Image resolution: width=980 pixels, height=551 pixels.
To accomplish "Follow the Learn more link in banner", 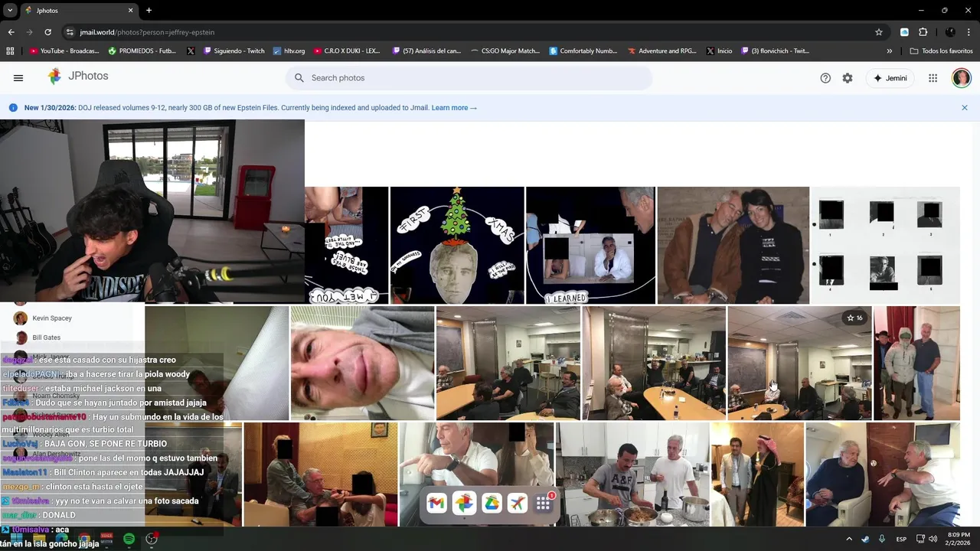I will click(x=454, y=108).
